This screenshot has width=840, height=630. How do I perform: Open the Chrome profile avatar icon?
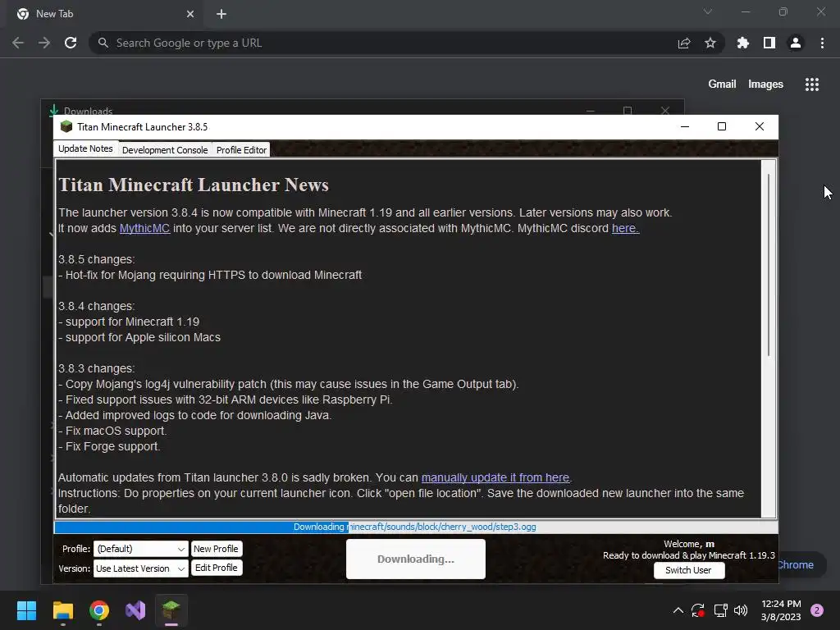pos(796,43)
